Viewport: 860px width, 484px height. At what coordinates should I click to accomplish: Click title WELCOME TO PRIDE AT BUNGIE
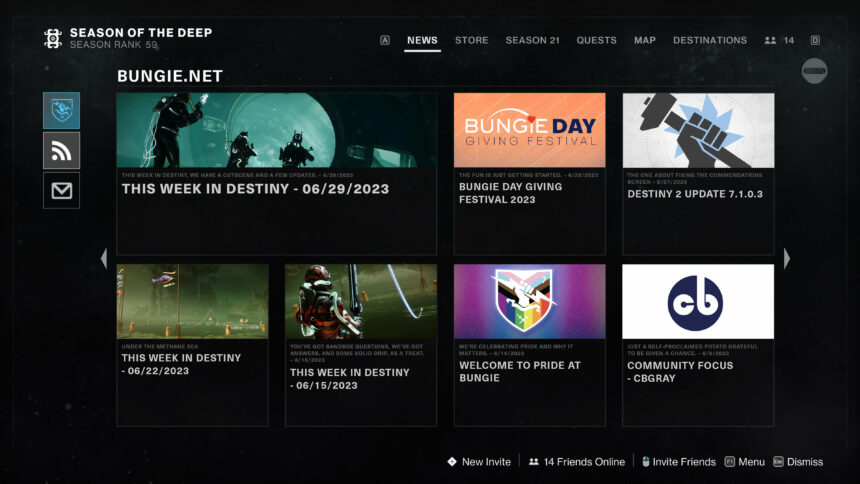coord(519,372)
